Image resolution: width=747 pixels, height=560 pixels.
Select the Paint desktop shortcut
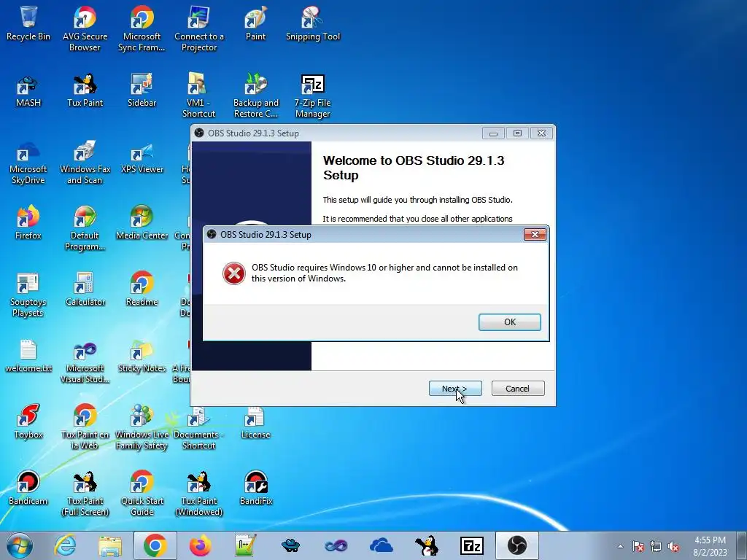pos(256,23)
